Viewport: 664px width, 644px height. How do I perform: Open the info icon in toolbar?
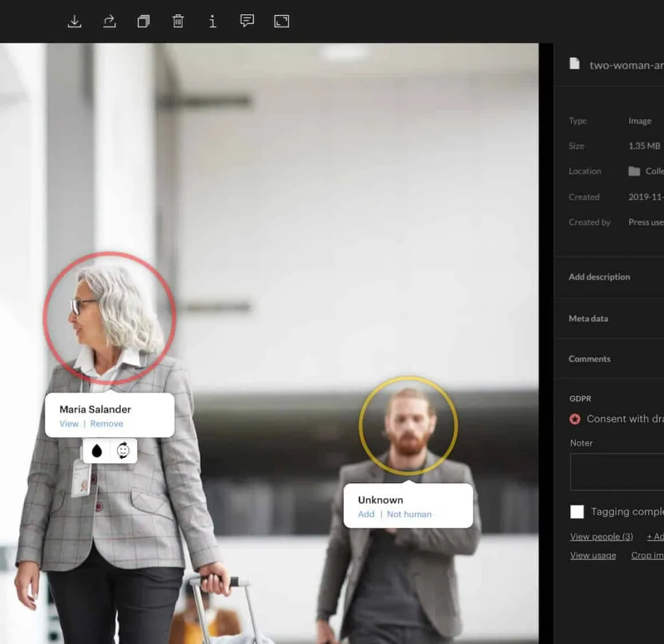tap(213, 21)
